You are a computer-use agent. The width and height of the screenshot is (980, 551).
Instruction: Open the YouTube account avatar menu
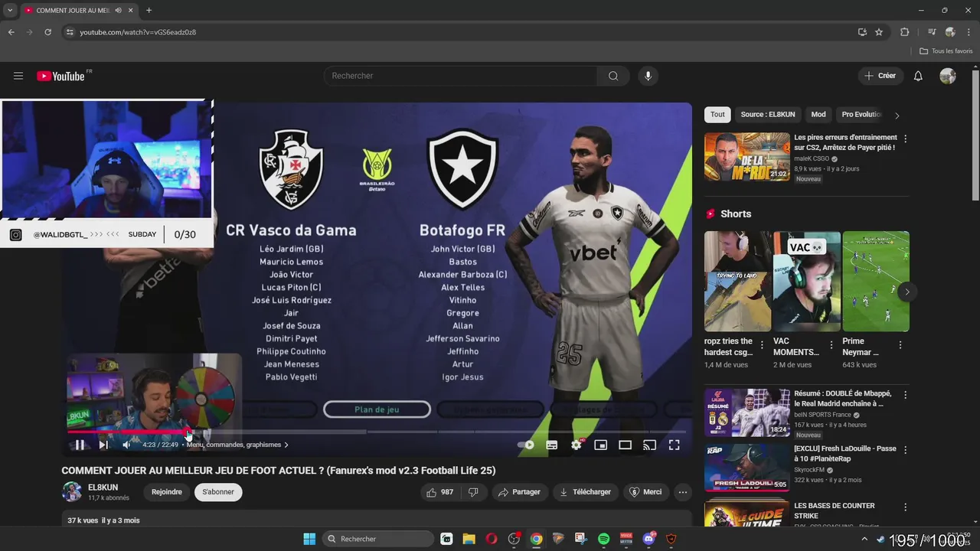pyautogui.click(x=948, y=76)
